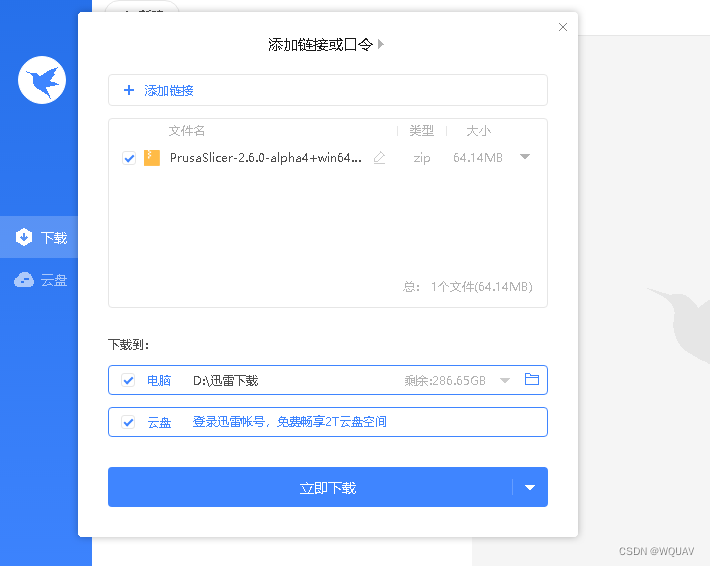
Task: Click the D:\迅雷下载 path field
Action: 225,380
